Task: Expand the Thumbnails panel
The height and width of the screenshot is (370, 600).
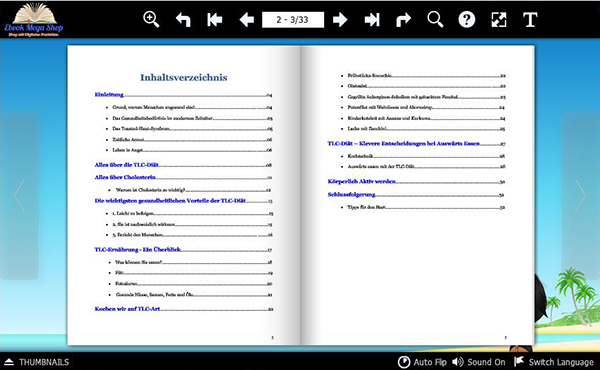Action: [x=37, y=362]
